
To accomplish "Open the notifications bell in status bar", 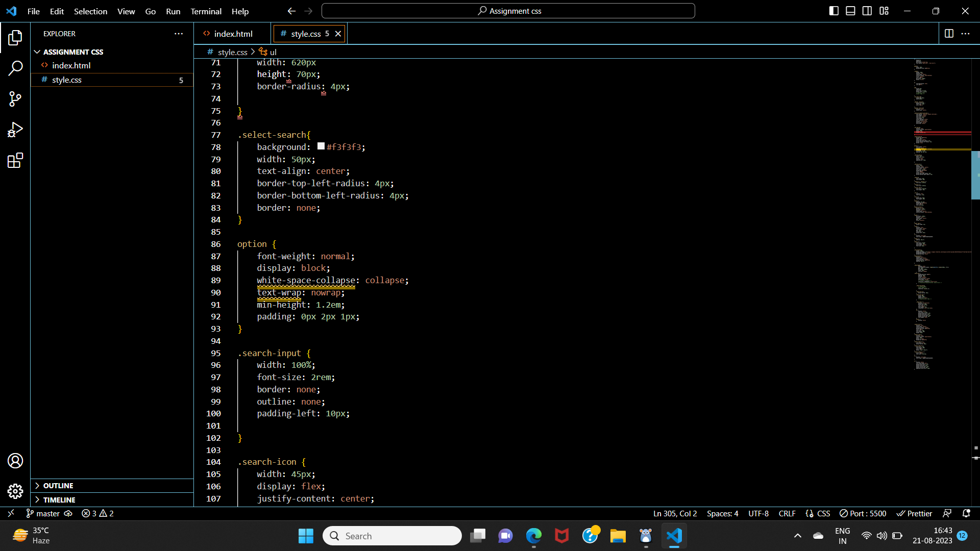I will coord(967,513).
